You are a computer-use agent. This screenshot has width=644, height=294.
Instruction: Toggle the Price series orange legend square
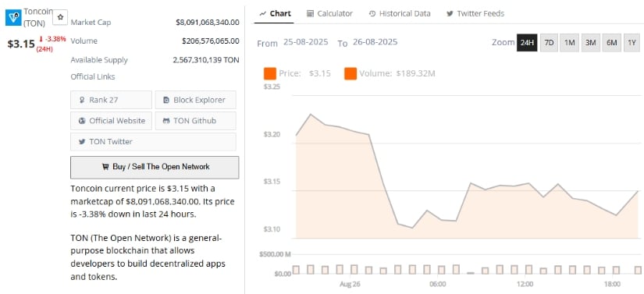[x=270, y=74]
